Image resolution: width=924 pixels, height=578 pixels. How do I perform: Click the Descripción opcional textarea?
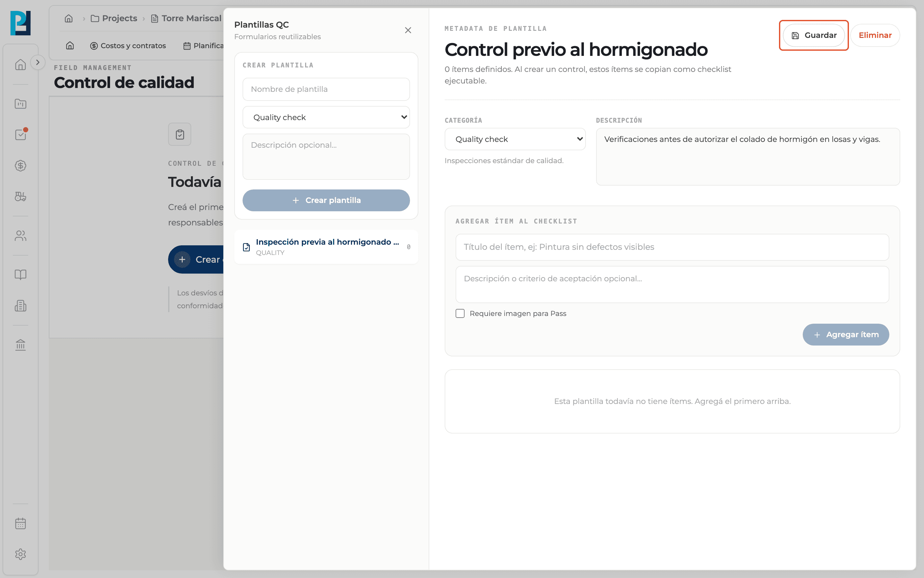326,157
